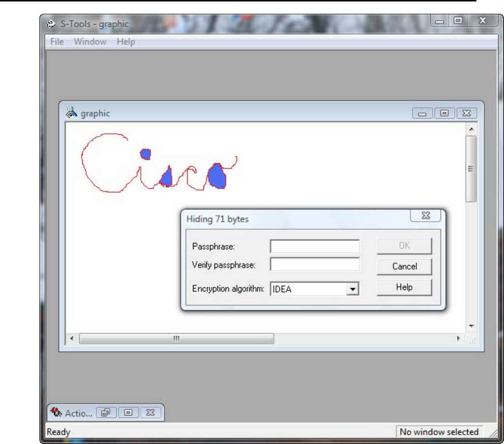Cancel the Hiding 71 bytes dialog
The image size is (504, 444).
(x=405, y=266)
